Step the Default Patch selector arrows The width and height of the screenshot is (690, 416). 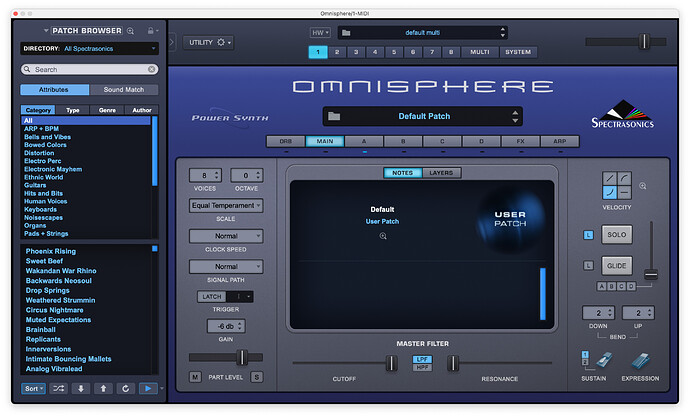[x=515, y=116]
